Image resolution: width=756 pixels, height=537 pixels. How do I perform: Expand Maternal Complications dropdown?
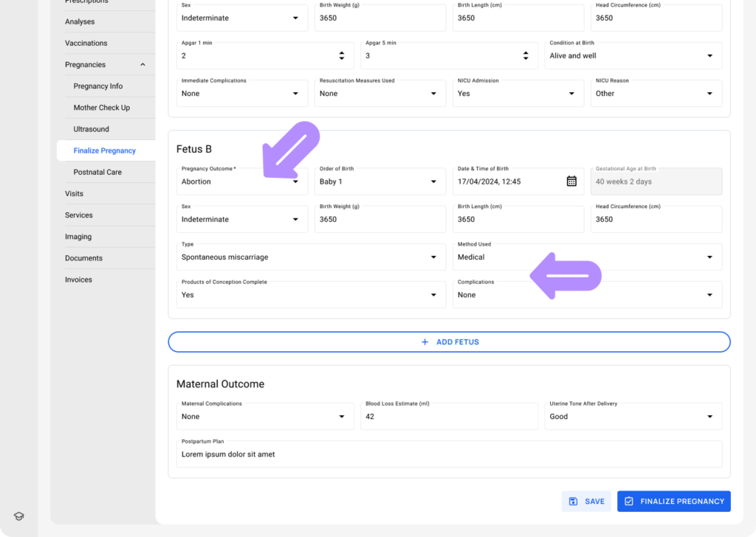(x=263, y=417)
